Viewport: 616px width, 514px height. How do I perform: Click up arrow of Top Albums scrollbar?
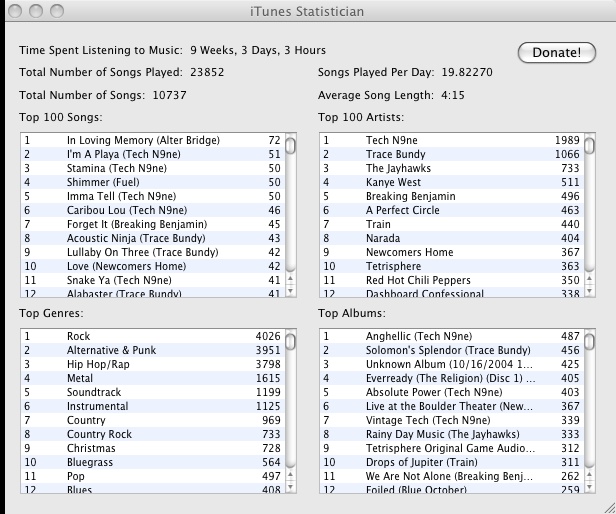pos(590,475)
